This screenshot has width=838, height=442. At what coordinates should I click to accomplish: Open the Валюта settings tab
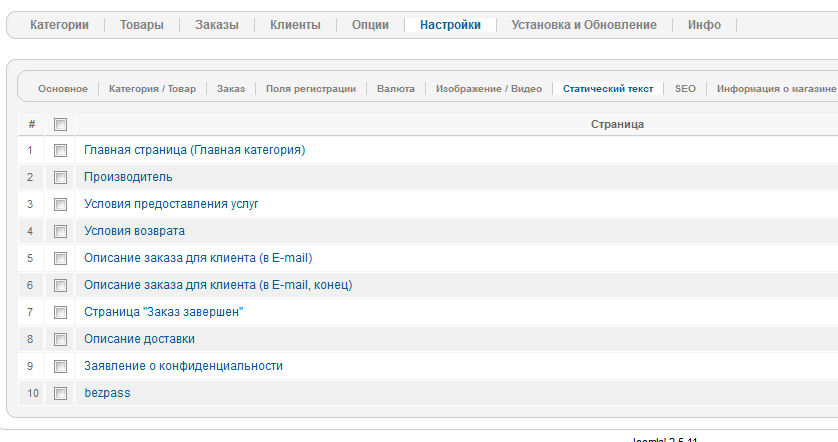[396, 89]
